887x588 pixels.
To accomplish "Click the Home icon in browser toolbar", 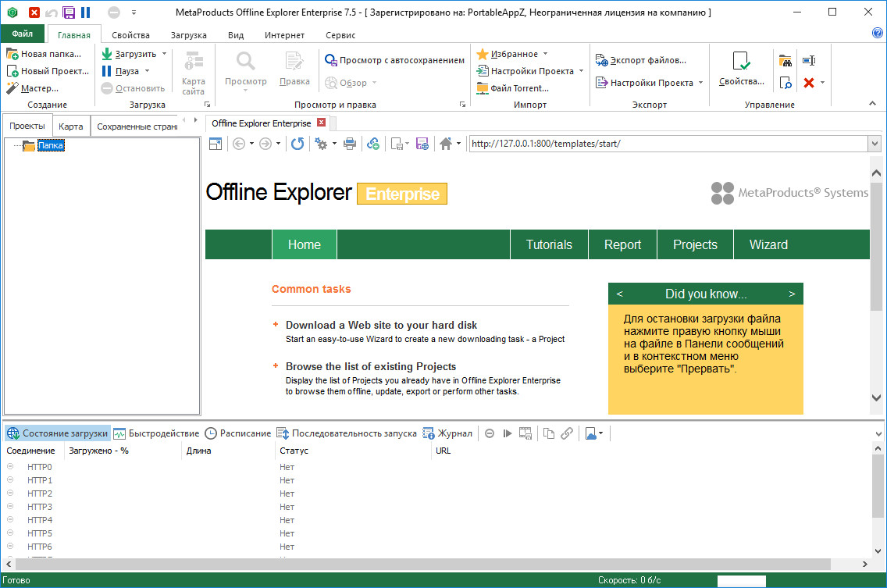I will [x=446, y=144].
